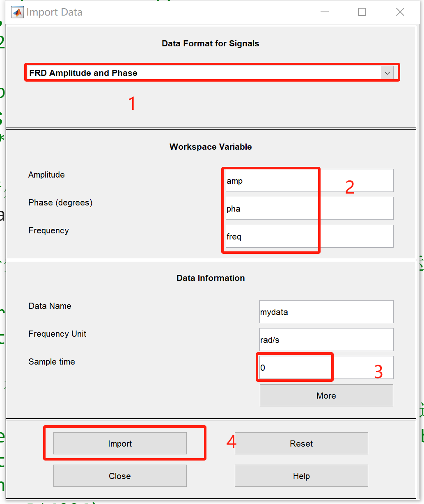Open the FRD Amplitude and Phase format dropdown
Image resolution: width=424 pixels, height=504 pixels.
211,73
